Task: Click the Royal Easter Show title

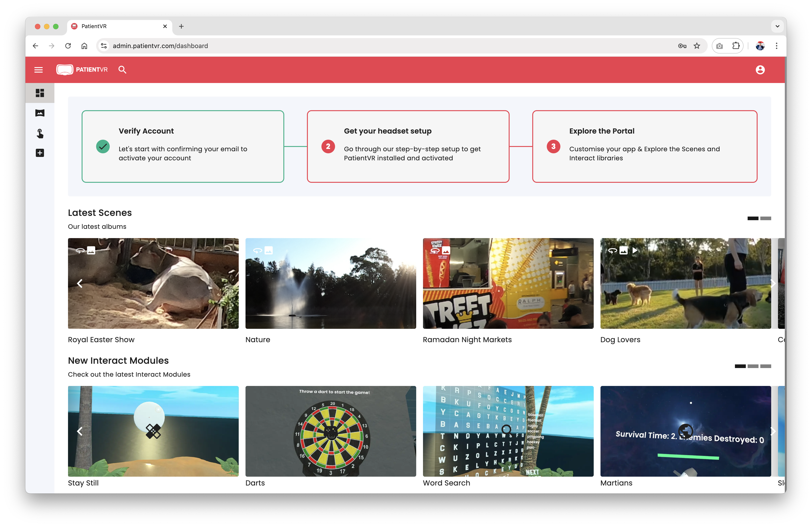Action: (101, 340)
